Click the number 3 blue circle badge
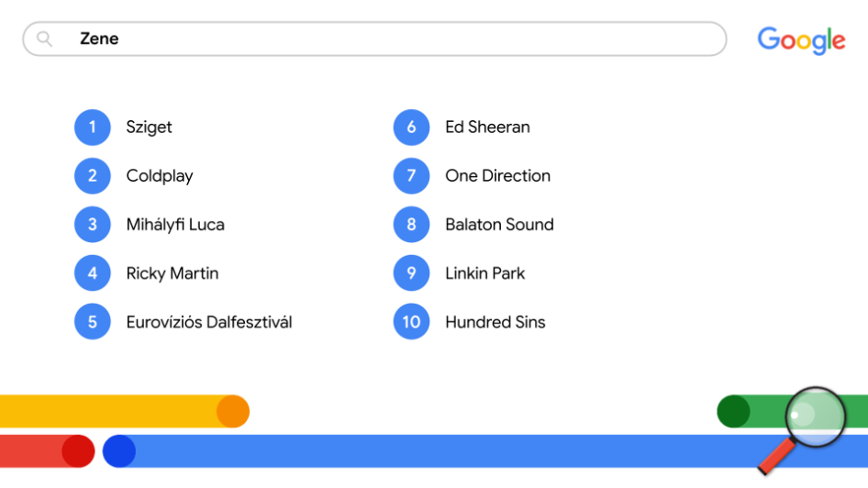This screenshot has height=488, width=868. [93, 225]
